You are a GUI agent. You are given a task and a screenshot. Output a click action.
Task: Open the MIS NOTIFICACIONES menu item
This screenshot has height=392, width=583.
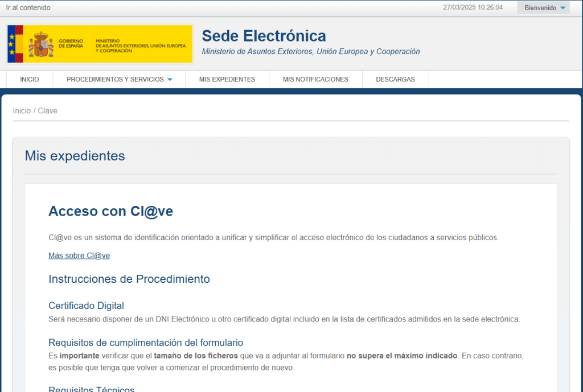315,80
